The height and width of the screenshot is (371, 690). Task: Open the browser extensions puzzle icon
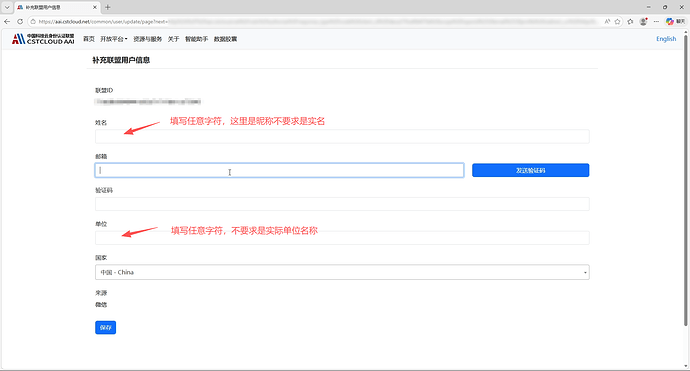point(630,21)
